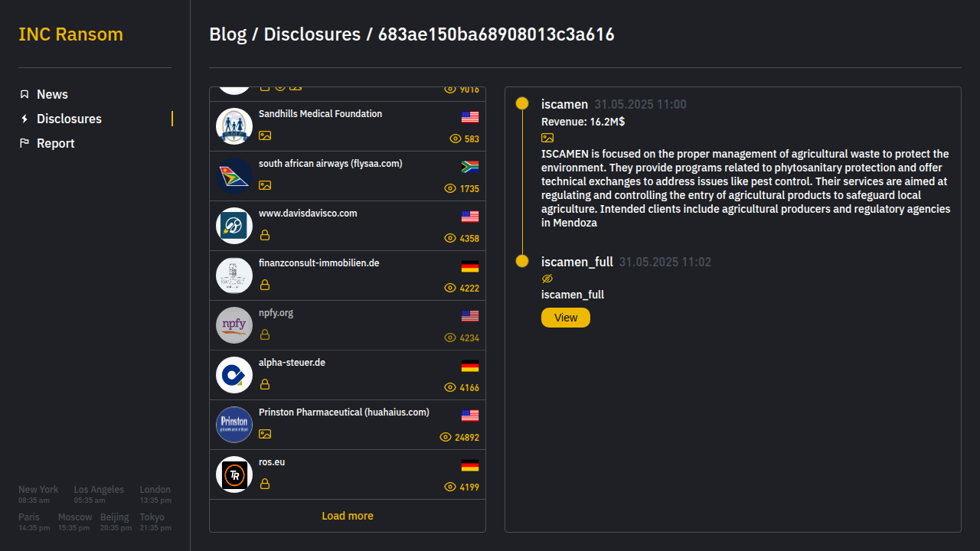The width and height of the screenshot is (980, 551).
Task: Click the south african airways logo thumbnail
Action: coord(234,176)
